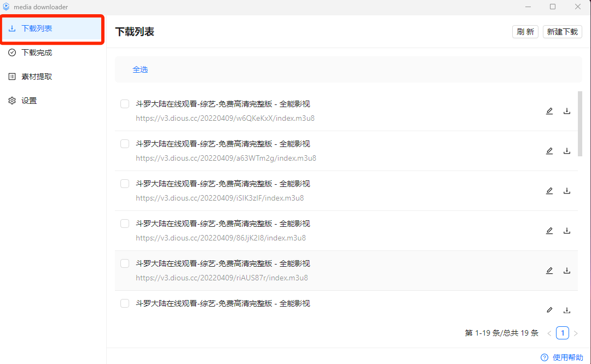
Task: Click edit pencil icon for a63WTm2g item
Action: [x=549, y=151]
